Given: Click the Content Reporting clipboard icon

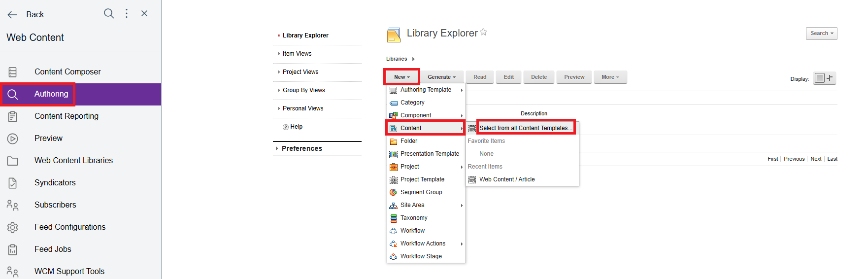Looking at the screenshot, I should point(13,116).
